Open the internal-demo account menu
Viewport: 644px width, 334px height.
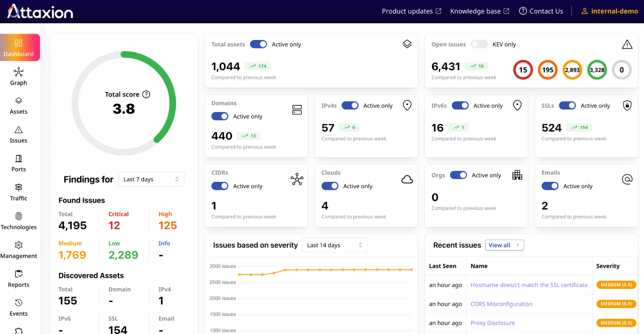(609, 11)
